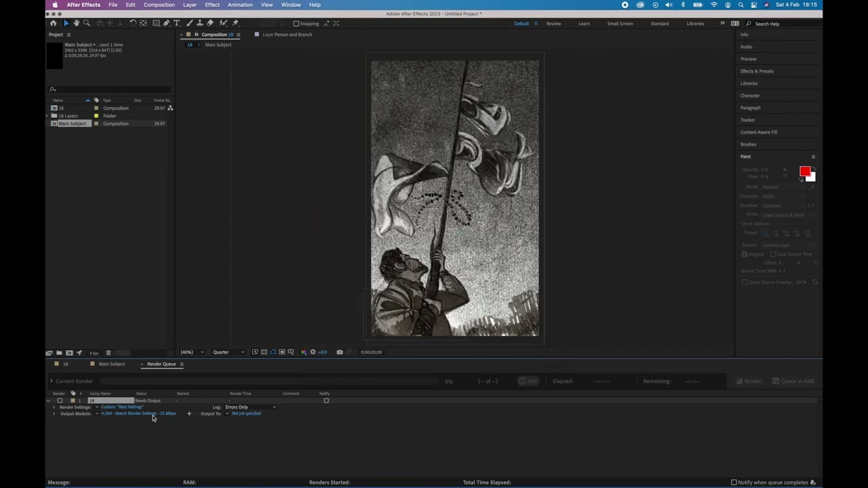Expand the Render Settings details
Screen dimensions: 868x488
pos(54,407)
